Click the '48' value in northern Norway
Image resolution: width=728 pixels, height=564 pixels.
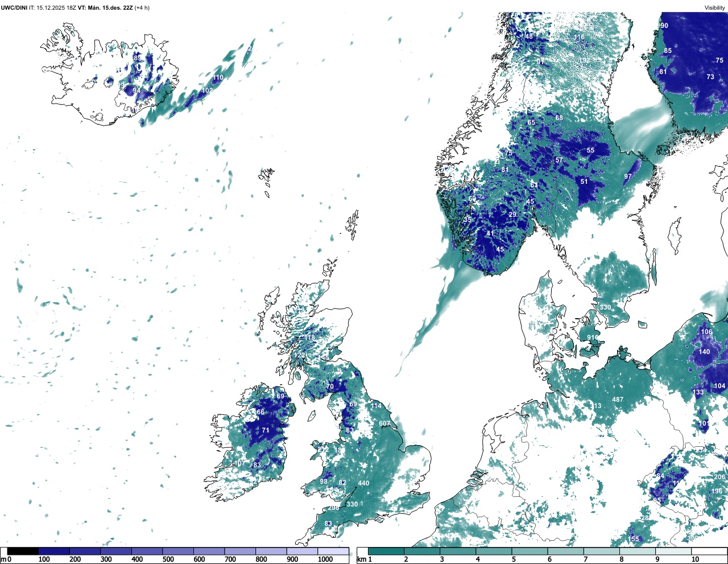click(529, 37)
